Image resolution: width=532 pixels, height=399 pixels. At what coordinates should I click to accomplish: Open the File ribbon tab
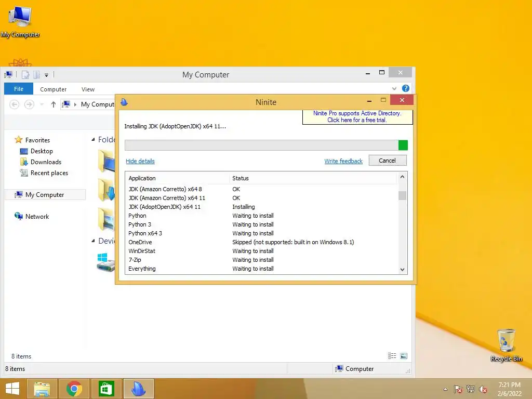tap(19, 89)
